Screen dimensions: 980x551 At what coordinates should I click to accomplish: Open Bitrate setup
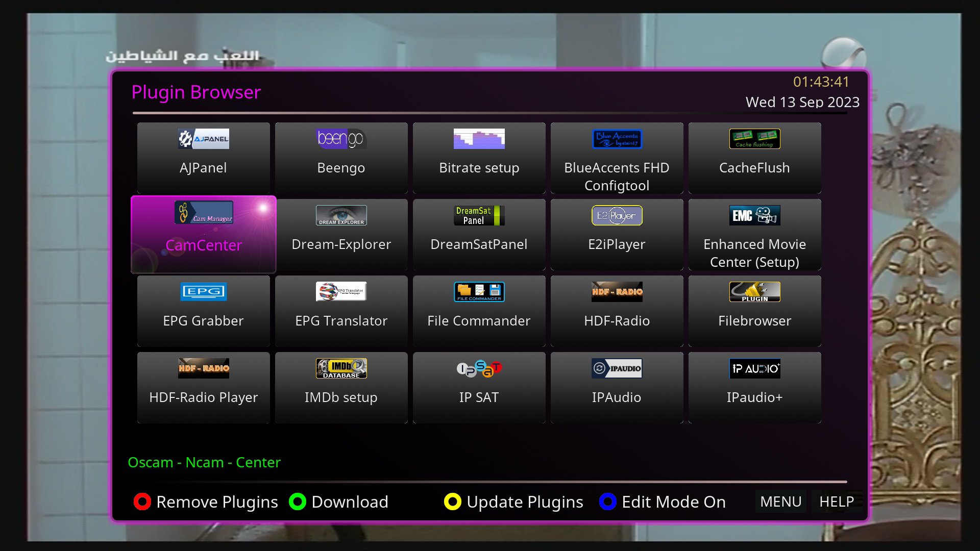click(479, 158)
